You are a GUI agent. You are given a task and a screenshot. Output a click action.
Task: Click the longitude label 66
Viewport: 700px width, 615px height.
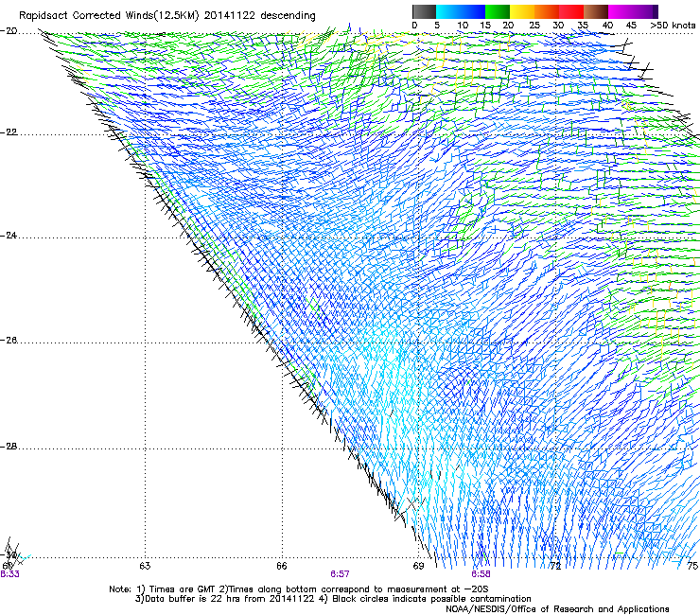pyautogui.click(x=282, y=566)
